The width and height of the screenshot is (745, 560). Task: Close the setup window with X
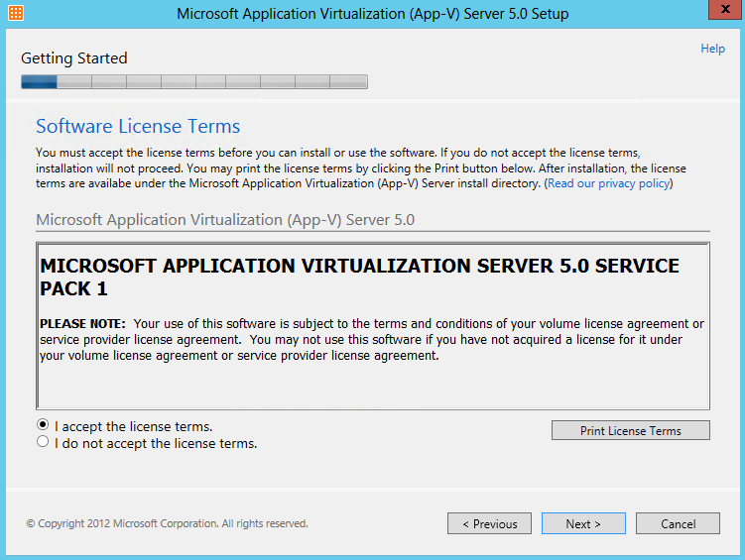pos(725,10)
